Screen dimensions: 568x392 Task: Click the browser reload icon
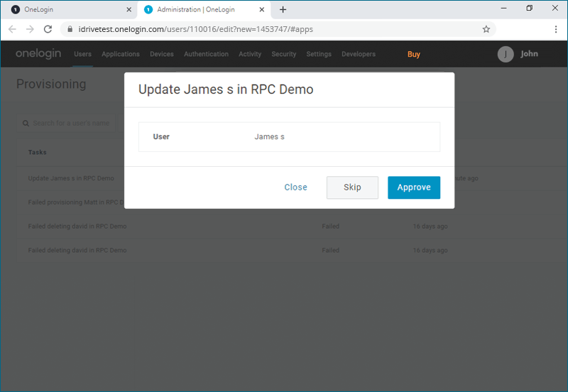click(48, 29)
